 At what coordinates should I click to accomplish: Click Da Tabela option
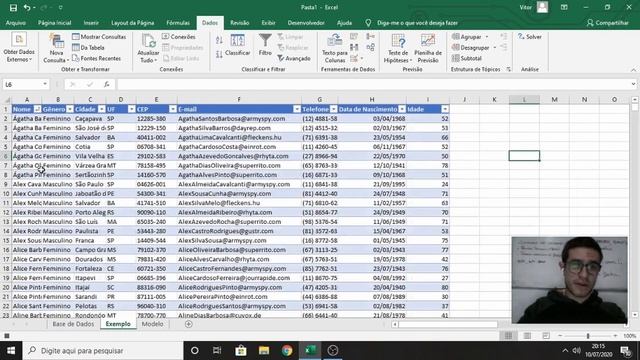tap(89, 48)
